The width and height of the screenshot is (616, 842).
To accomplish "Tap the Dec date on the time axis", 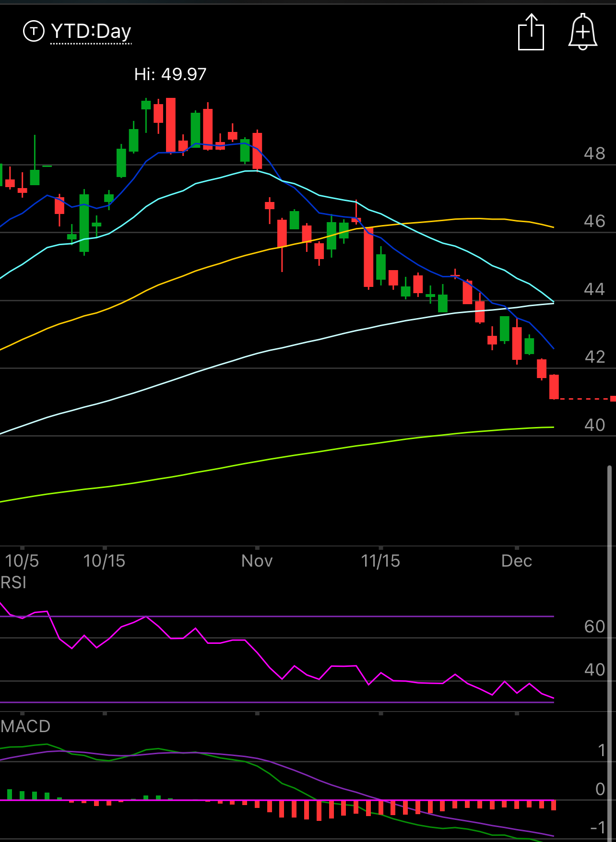I will pos(517,561).
